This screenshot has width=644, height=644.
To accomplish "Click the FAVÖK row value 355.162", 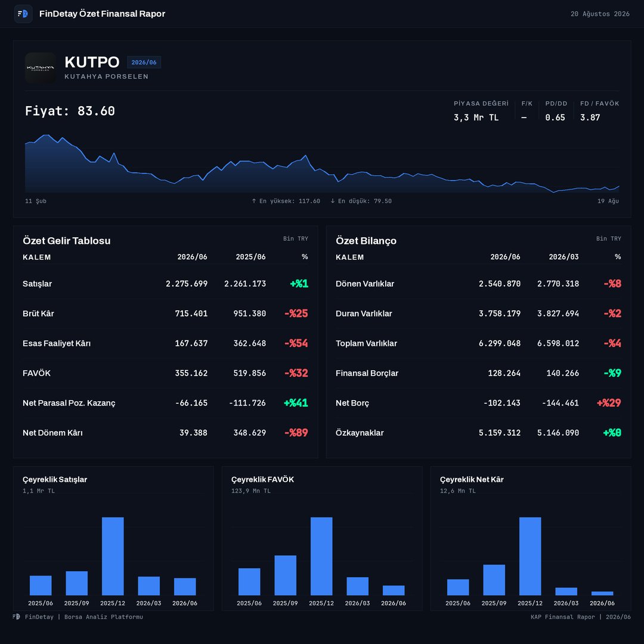I will [x=191, y=373].
